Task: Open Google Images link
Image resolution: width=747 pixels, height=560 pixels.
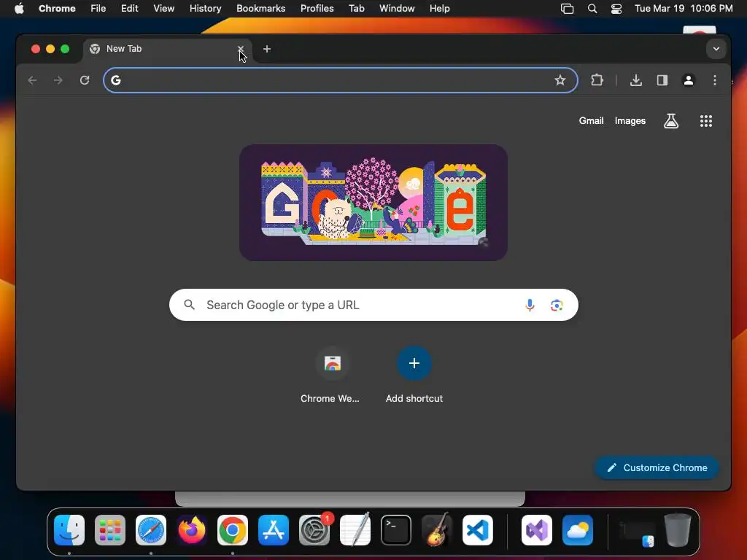Action: click(630, 121)
